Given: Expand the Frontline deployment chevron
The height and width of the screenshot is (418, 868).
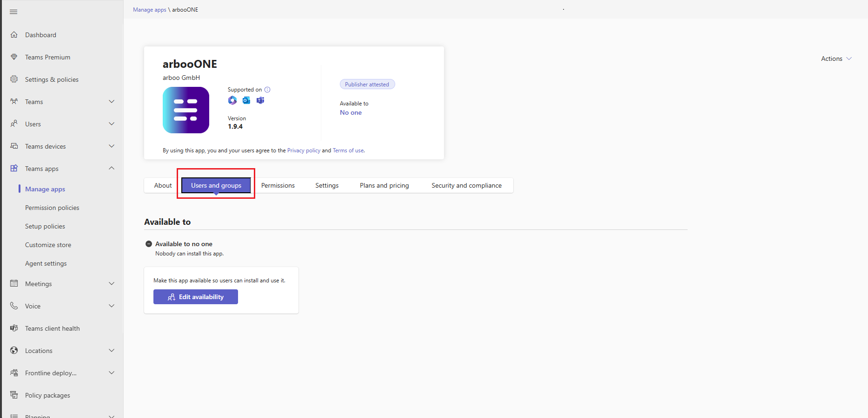Looking at the screenshot, I should 112,373.
